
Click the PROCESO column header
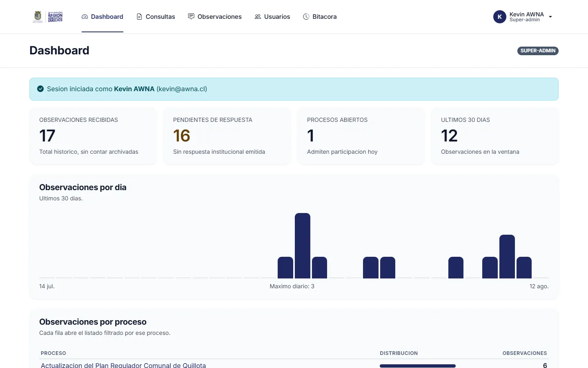[53, 353]
